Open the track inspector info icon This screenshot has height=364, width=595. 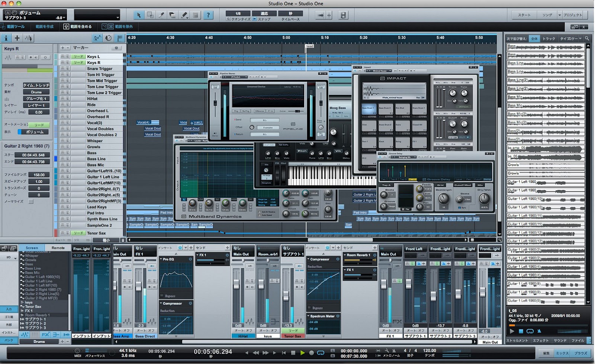[x=6, y=38]
